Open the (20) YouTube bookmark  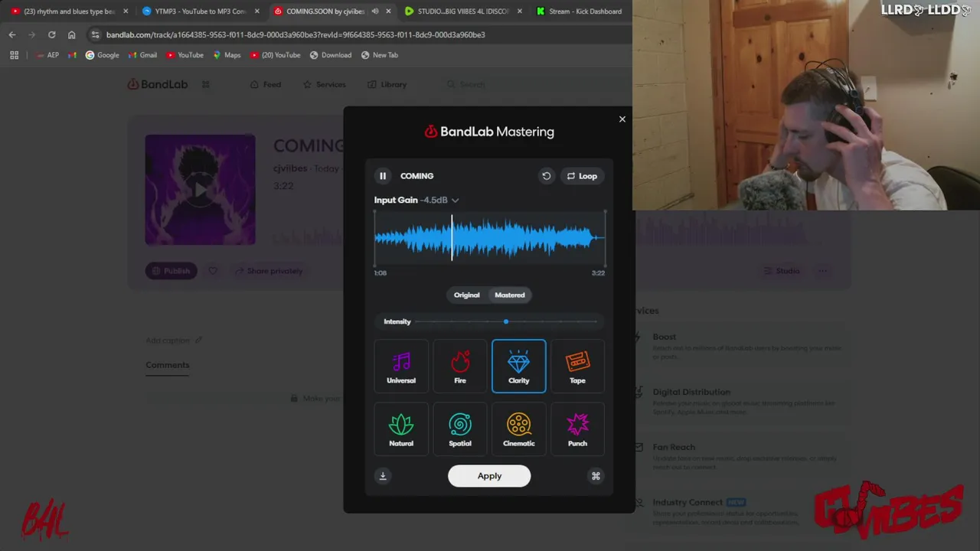tap(275, 55)
